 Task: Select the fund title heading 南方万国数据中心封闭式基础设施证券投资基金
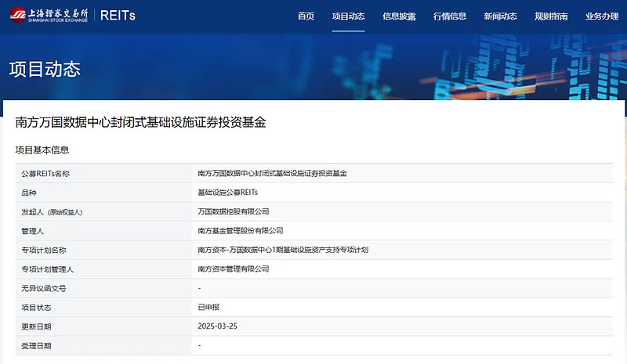[x=141, y=122]
